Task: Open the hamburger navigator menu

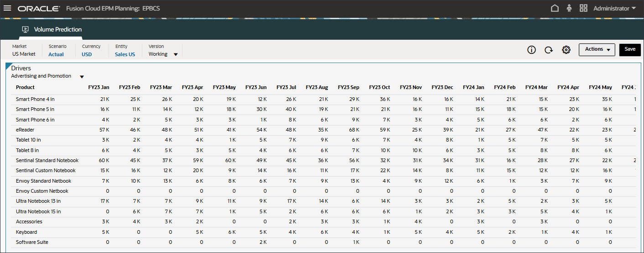Action: tap(7, 8)
